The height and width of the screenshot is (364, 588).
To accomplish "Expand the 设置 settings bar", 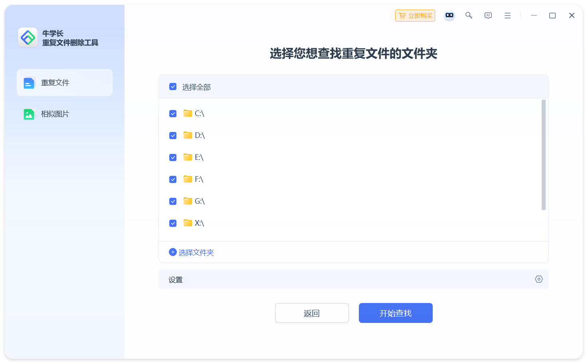I will pos(354,279).
